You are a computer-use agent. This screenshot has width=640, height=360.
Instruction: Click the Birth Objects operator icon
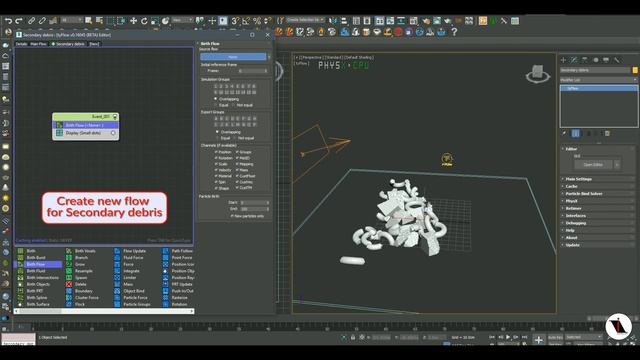pos(20,284)
